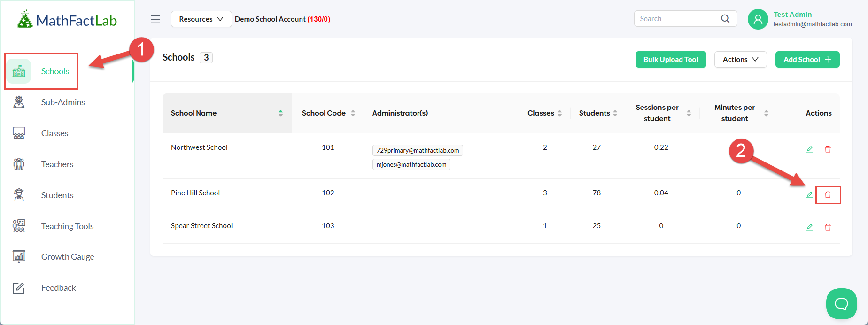
Task: Click the Growth Gauge chart icon
Action: (19, 256)
